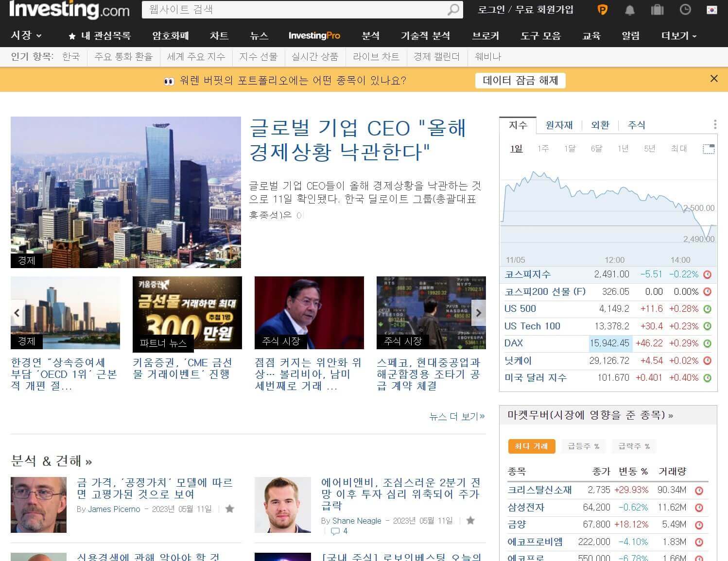Screen dimensions: 728x561
Task: Open the notifications bell icon
Action: coord(630,10)
